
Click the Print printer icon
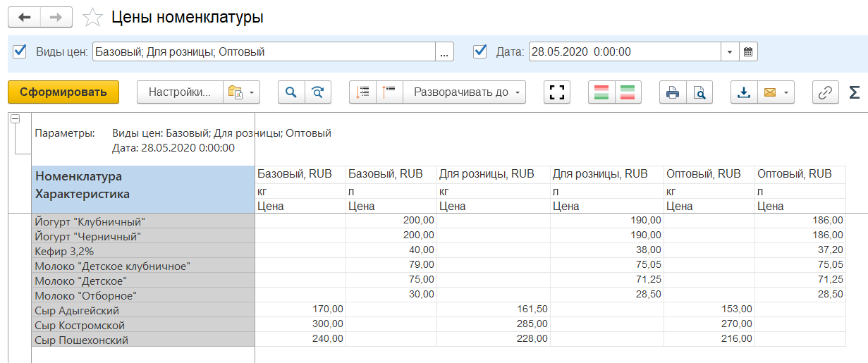[x=673, y=92]
